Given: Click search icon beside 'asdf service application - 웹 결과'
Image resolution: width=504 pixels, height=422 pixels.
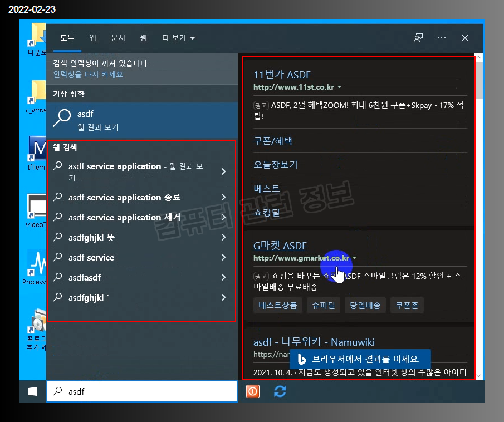Looking at the screenshot, I should coord(57,166).
